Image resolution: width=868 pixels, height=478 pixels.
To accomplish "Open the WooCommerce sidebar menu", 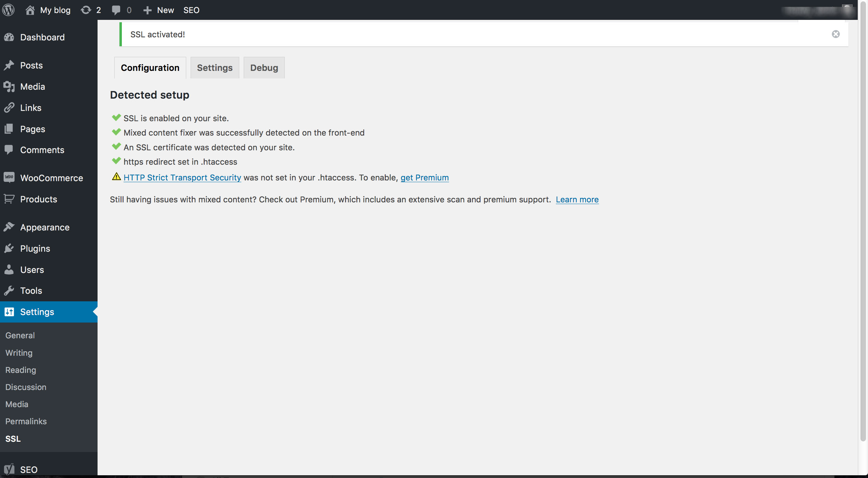I will pos(51,178).
